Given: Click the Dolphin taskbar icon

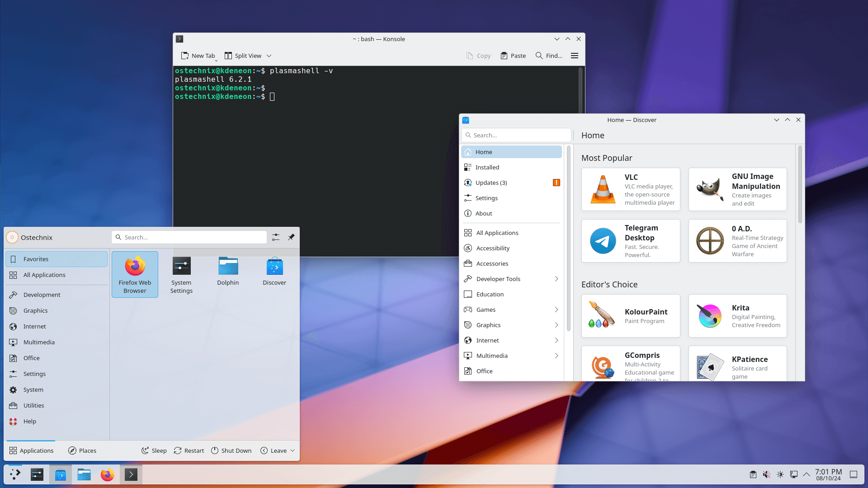Looking at the screenshot, I should click(x=84, y=474).
